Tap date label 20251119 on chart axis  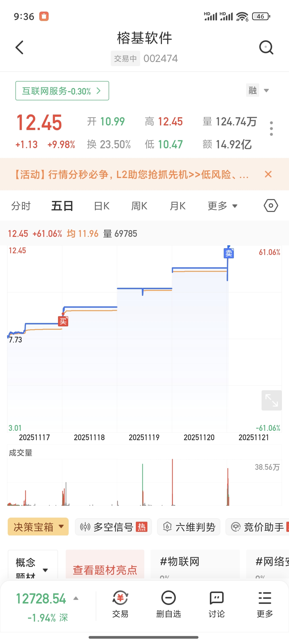pos(144,437)
